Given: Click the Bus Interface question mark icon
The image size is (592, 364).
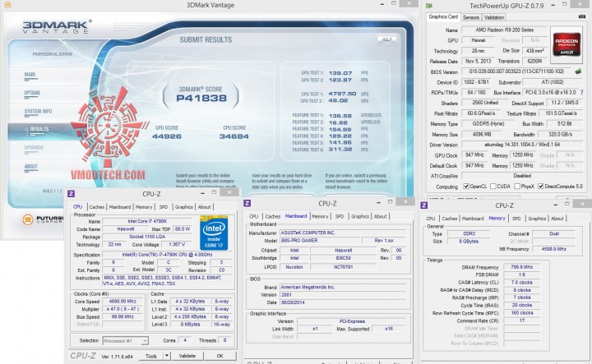Looking at the screenshot, I should (581, 92).
